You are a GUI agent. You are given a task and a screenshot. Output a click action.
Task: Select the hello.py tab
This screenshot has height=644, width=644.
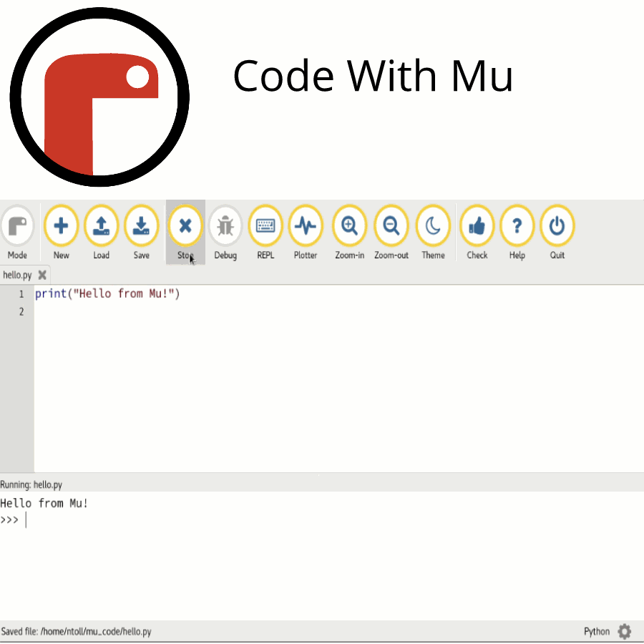click(17, 275)
